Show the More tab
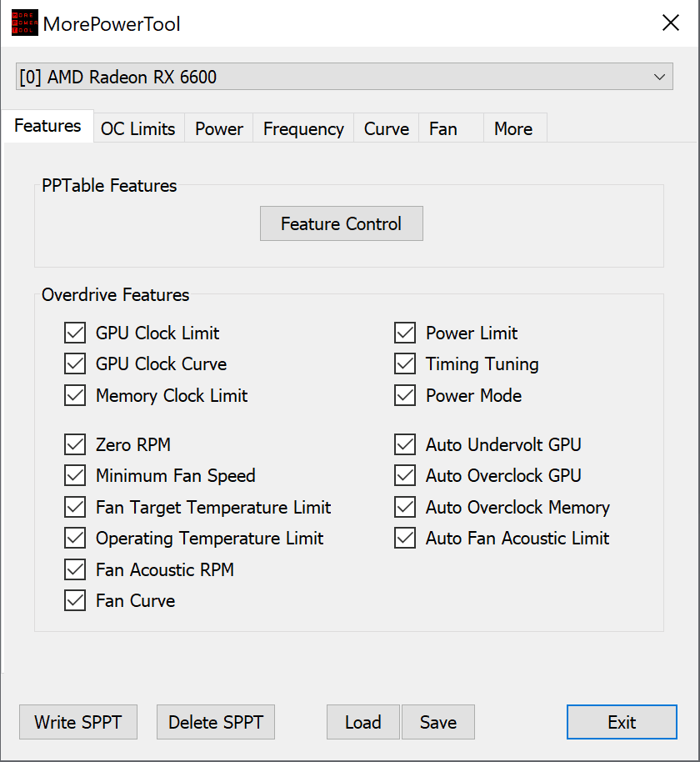The width and height of the screenshot is (700, 762). click(x=513, y=128)
